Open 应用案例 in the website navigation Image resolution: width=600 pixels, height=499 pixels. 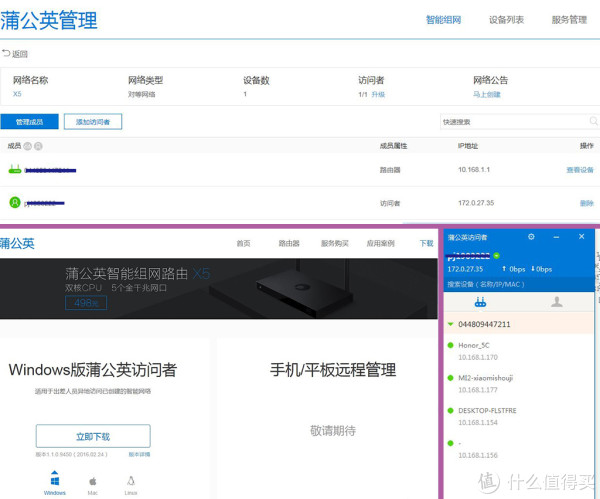coord(380,243)
